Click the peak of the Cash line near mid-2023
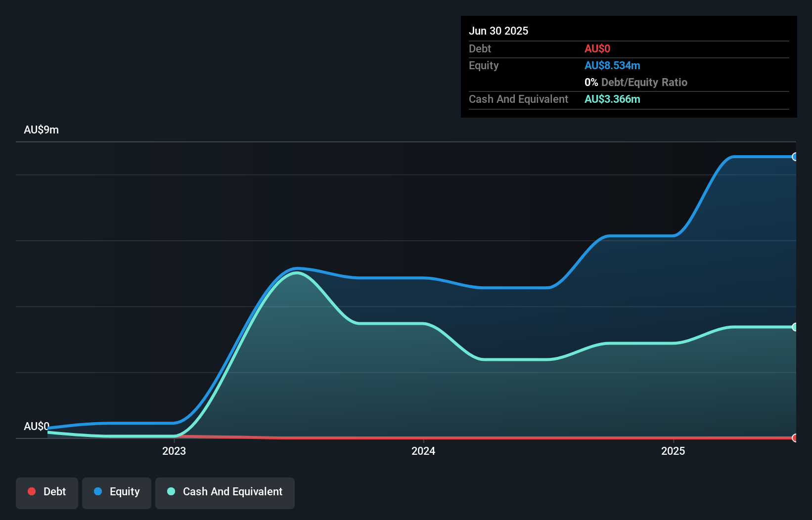Viewport: 812px width, 520px height. click(x=296, y=272)
